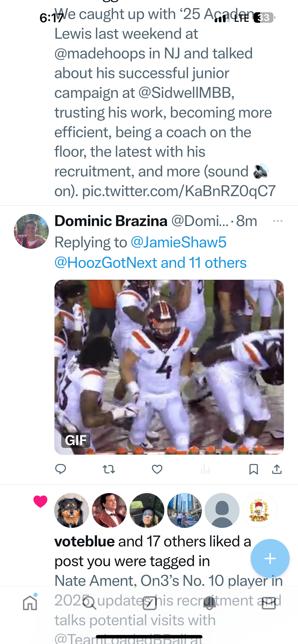Open Dominic Brazina's profile picture

[x=31, y=231]
